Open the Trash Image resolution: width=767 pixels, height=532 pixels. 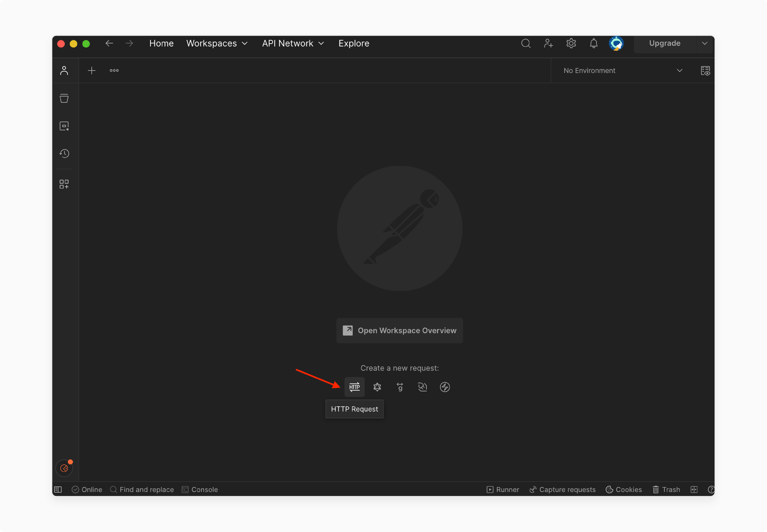tap(666, 489)
